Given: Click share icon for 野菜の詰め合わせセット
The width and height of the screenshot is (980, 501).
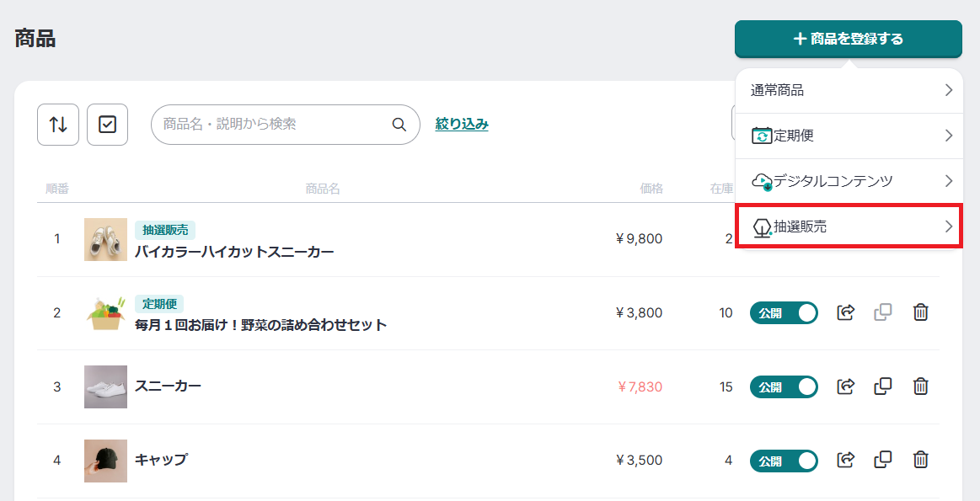Looking at the screenshot, I should click(846, 312).
